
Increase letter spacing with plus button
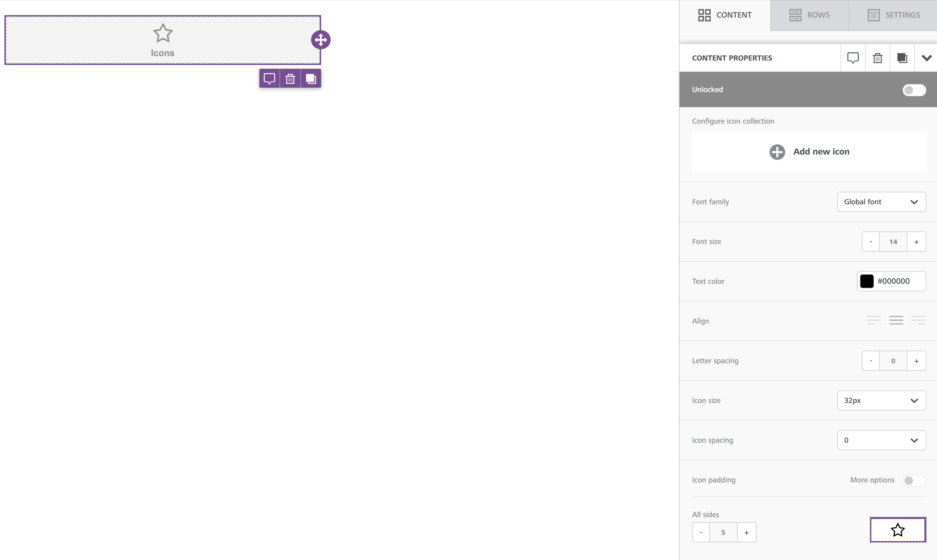(x=916, y=361)
